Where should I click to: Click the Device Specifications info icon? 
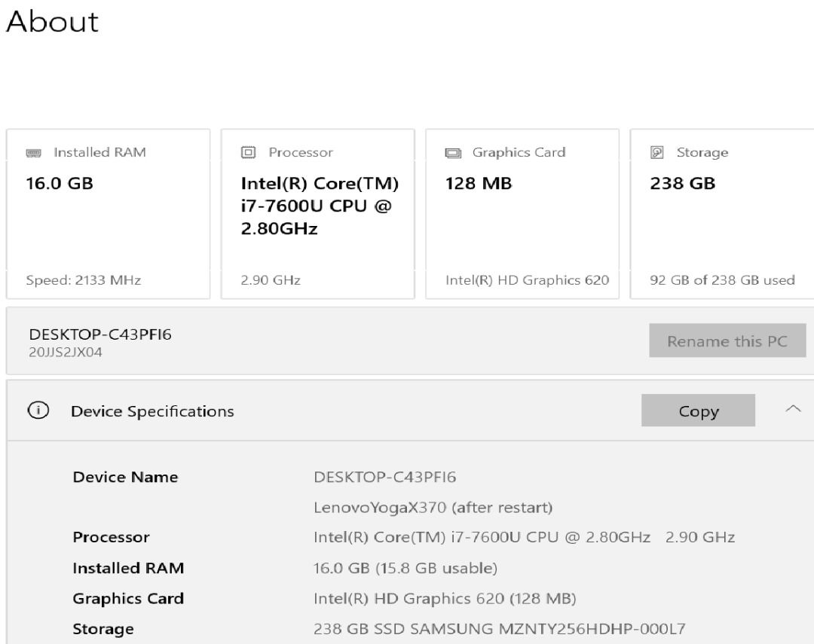[x=36, y=411]
